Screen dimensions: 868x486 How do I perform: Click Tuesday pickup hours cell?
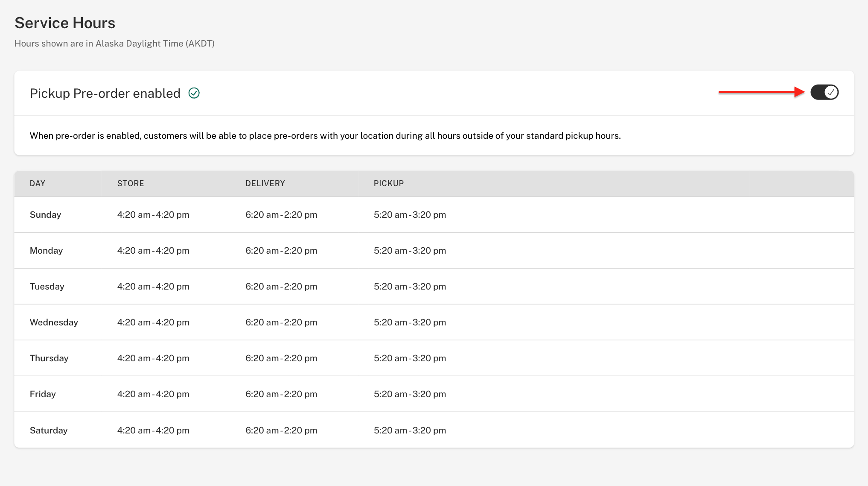[410, 287]
